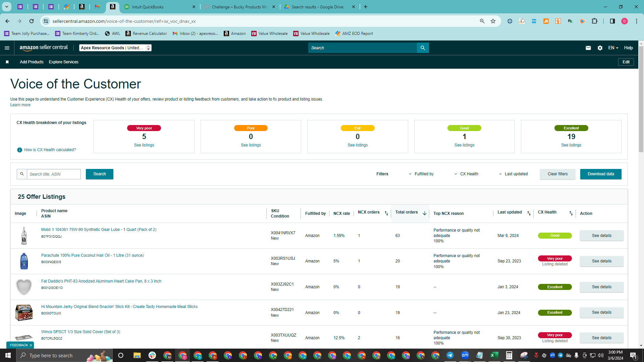Open the Last updated filter dropdown
The height and width of the screenshot is (362, 644).
513,174
